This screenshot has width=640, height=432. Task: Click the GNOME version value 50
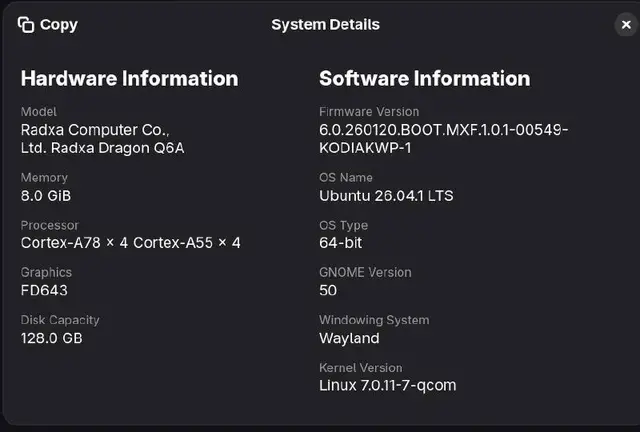328,290
